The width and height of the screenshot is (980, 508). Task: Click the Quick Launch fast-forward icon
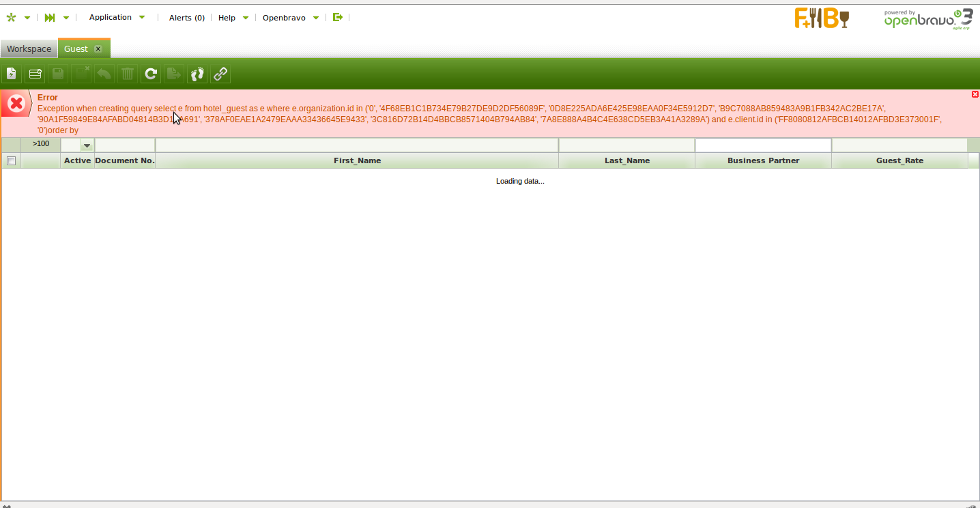coord(50,18)
